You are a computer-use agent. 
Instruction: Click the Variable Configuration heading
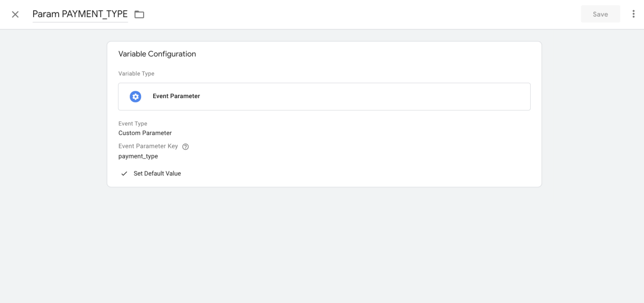coord(157,54)
